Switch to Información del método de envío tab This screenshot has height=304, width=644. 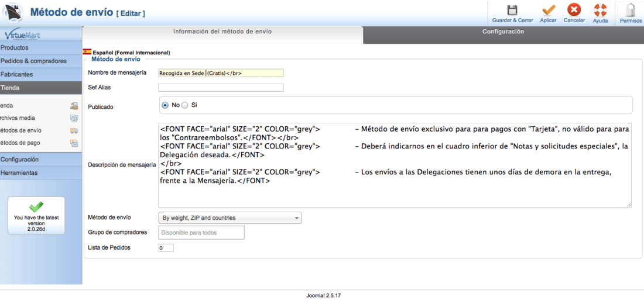[222, 32]
